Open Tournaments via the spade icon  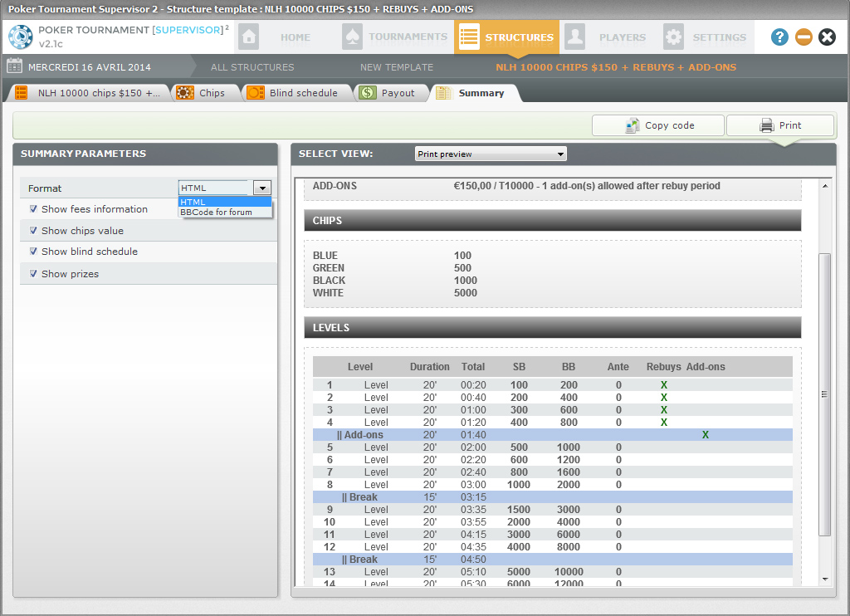click(x=352, y=37)
